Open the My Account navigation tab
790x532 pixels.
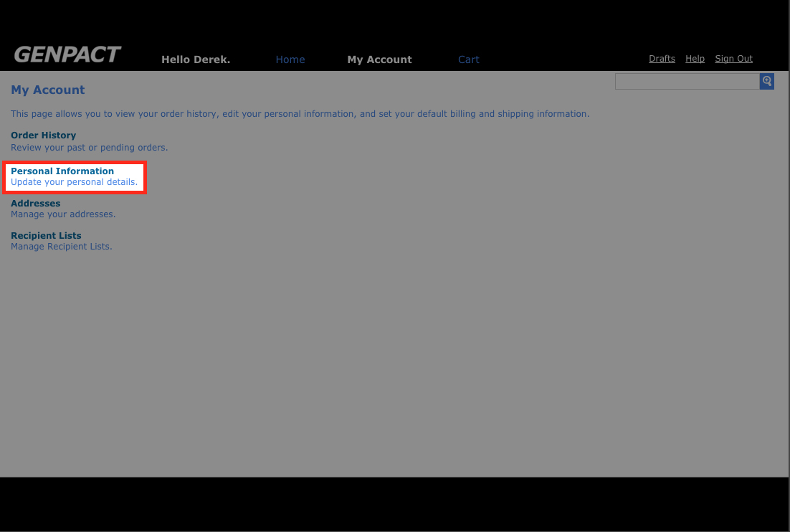pos(379,60)
